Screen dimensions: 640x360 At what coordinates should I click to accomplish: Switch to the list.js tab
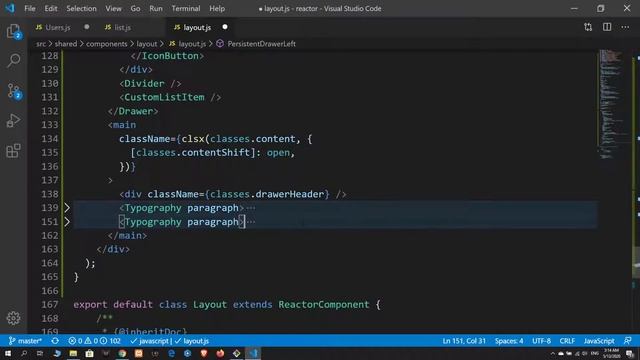(122, 27)
